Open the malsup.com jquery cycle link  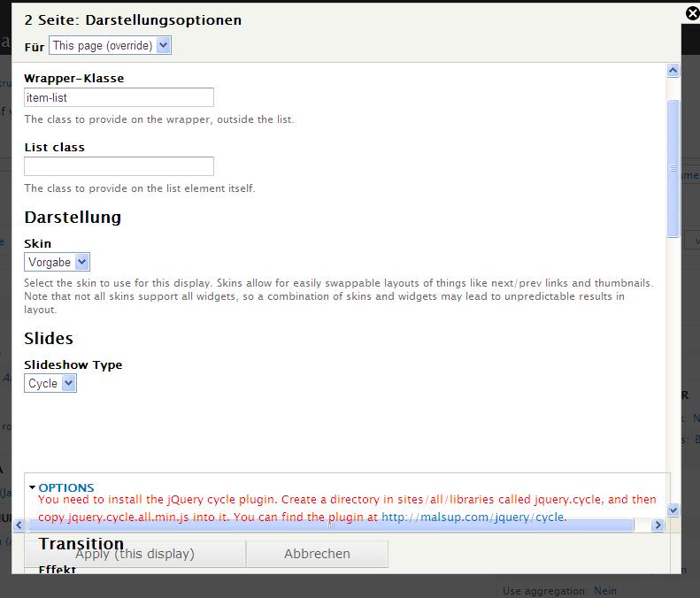[473, 517]
